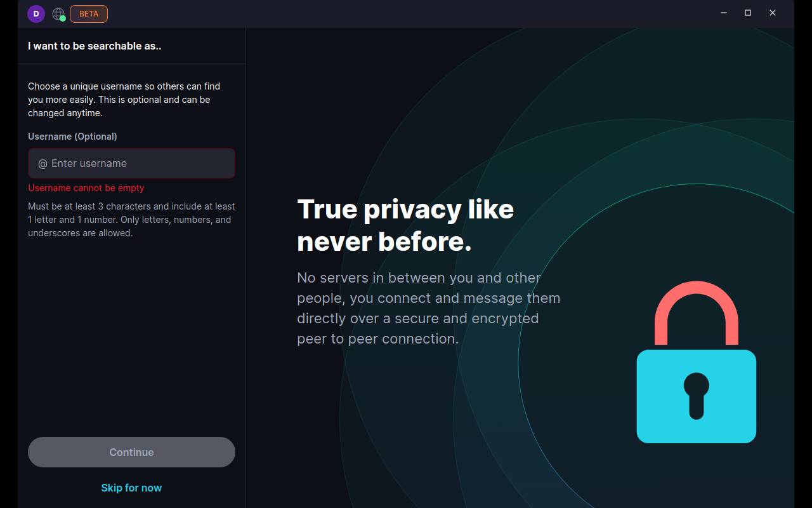The width and height of the screenshot is (812, 508).
Task: Click the "@" symbol in username field
Action: pos(43,164)
